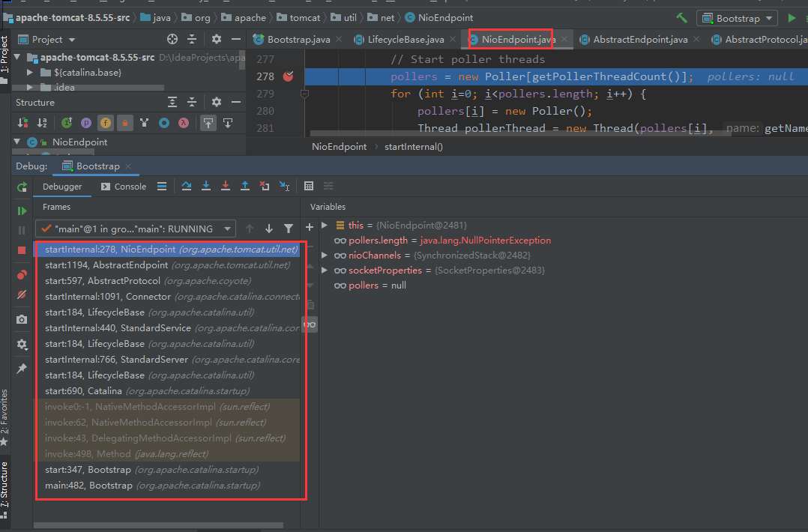Collapse all in Project panel
The image size is (808, 532).
192,39
